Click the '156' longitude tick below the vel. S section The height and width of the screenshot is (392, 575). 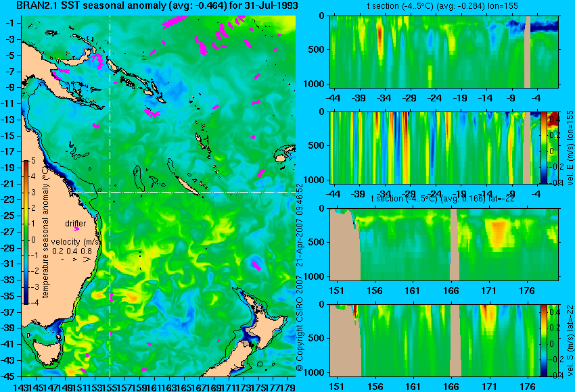click(374, 387)
